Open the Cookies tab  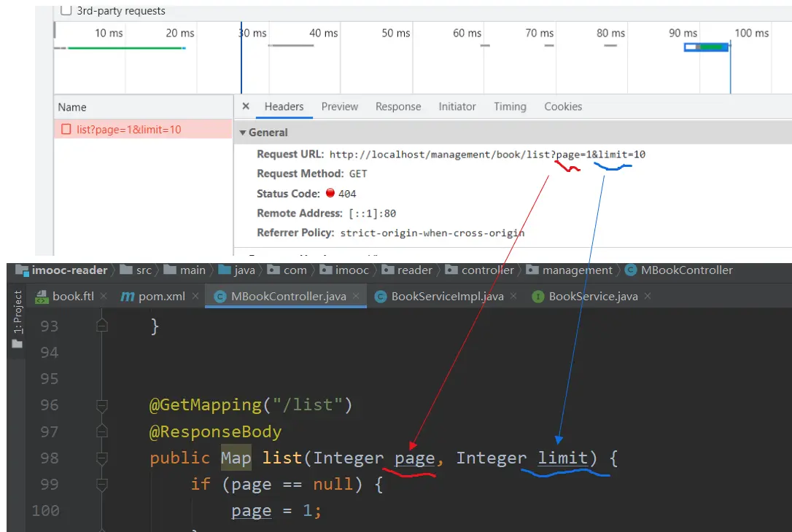click(x=563, y=106)
